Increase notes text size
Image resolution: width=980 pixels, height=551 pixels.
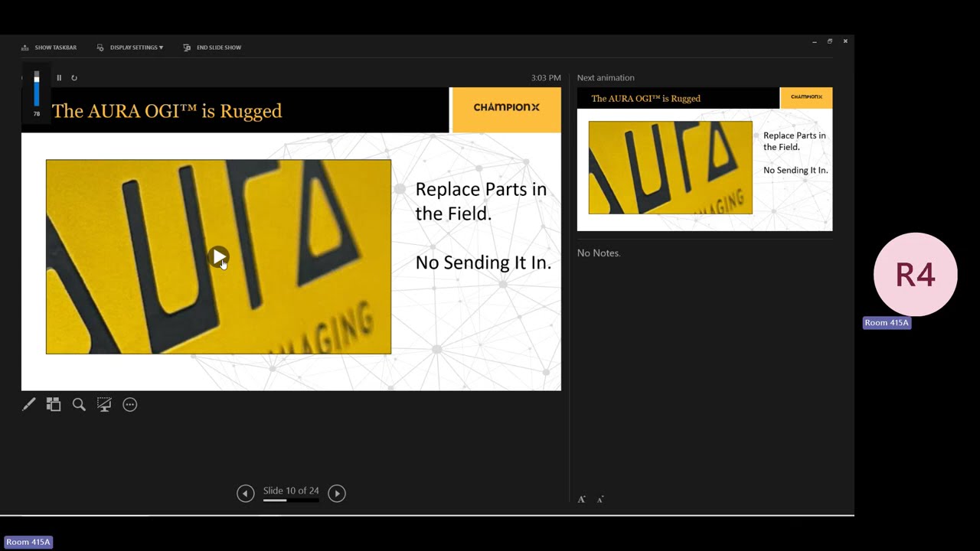(581, 499)
